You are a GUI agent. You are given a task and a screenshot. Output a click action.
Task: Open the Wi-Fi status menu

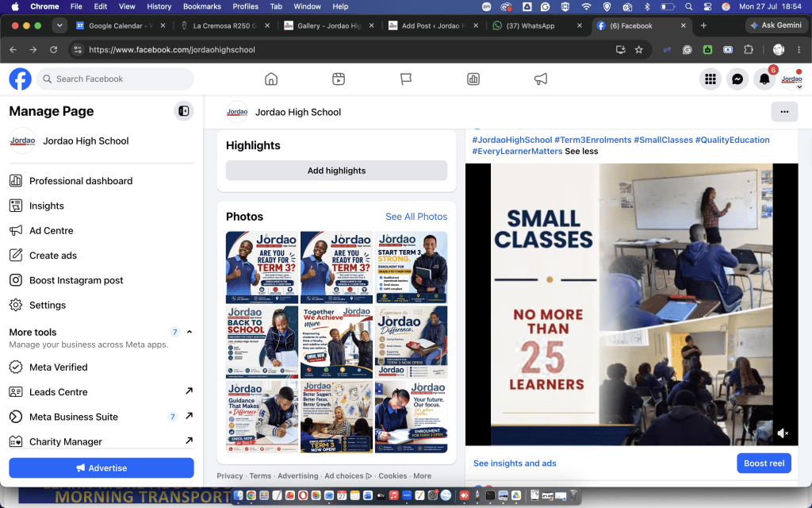pos(586,6)
